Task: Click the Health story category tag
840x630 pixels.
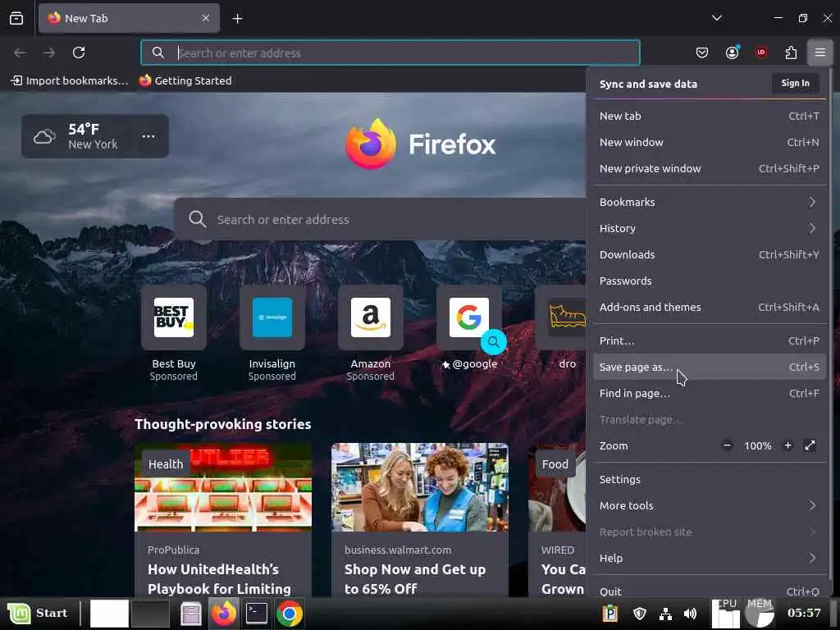Action: coord(166,464)
